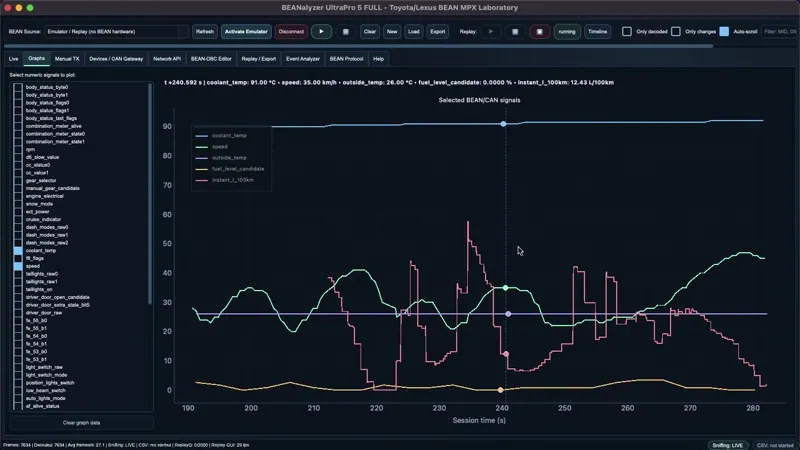Click the Filter input field

pos(780,32)
